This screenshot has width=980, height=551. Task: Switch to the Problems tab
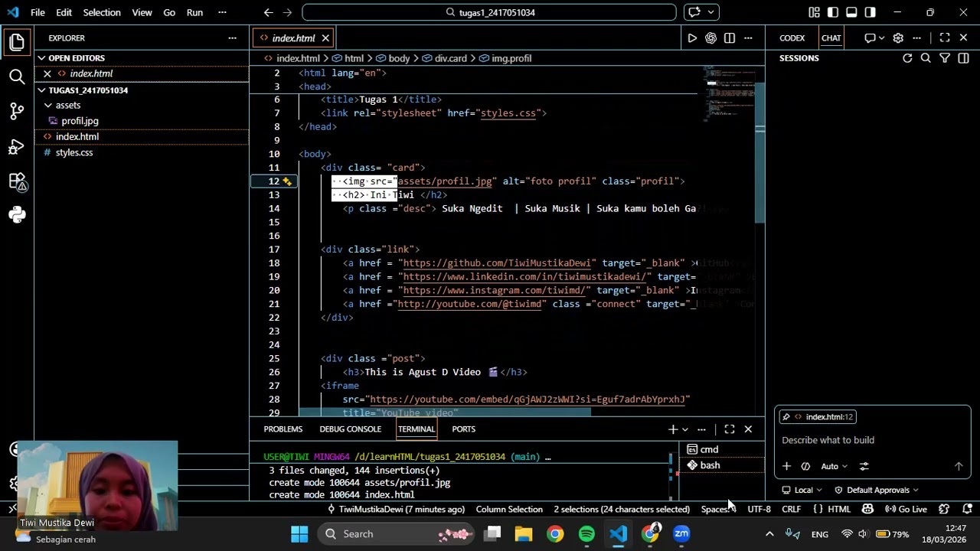pos(283,429)
